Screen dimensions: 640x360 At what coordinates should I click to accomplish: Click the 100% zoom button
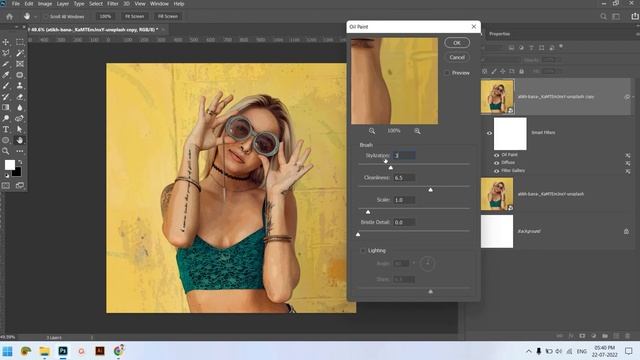point(105,17)
